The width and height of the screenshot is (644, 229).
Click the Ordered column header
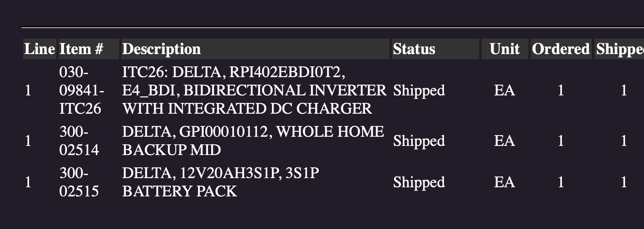pyautogui.click(x=561, y=49)
